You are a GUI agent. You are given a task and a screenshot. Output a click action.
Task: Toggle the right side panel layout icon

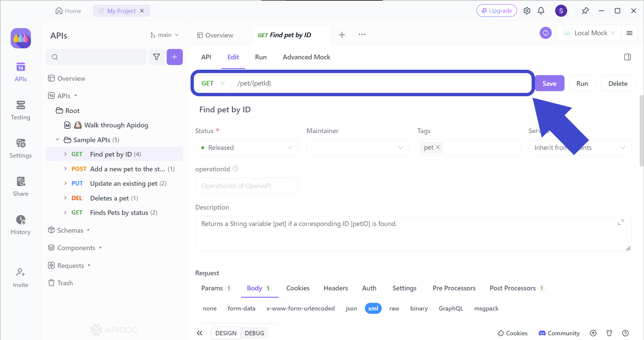click(x=627, y=57)
